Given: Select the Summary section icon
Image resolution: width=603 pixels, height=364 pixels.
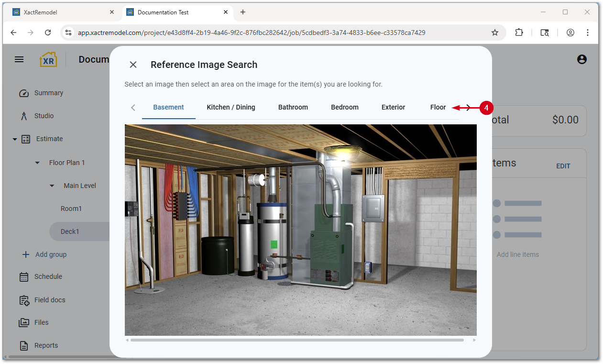Looking at the screenshot, I should [23, 93].
